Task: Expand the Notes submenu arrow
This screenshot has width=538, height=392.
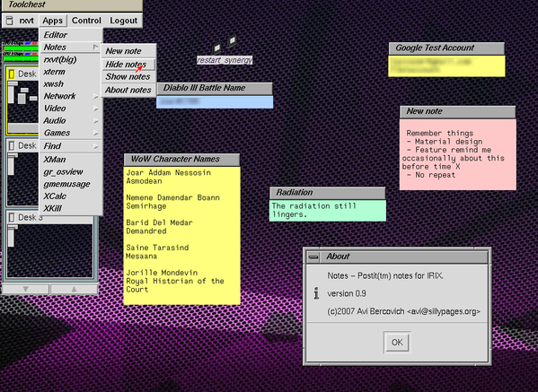Action: click(96, 47)
